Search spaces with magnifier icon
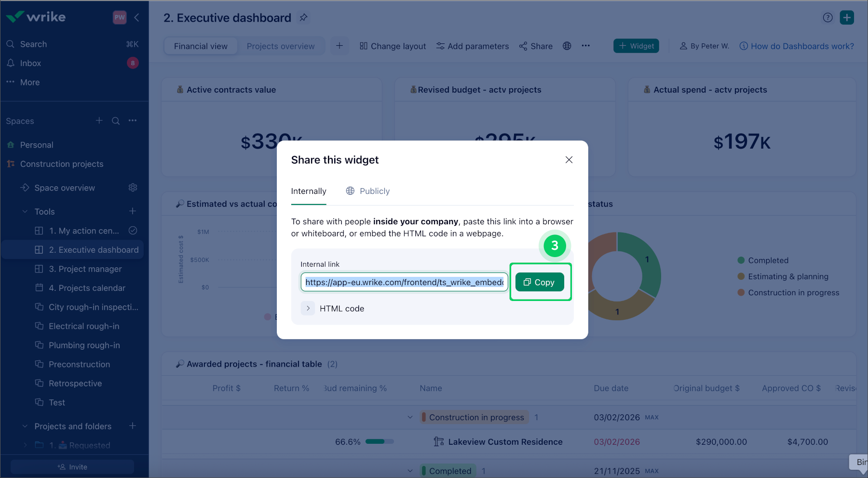Screen dimensions: 868x478 (116, 121)
